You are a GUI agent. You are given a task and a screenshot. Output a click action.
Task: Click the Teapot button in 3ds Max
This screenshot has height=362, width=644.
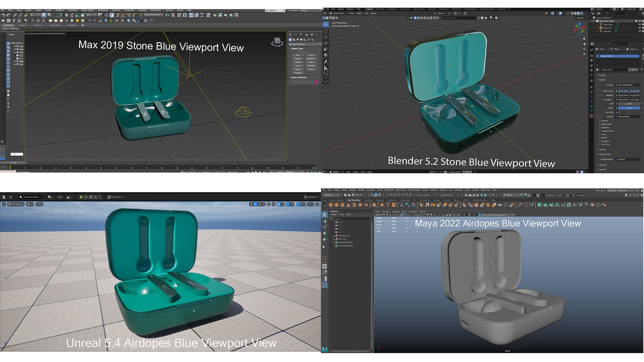click(298, 69)
